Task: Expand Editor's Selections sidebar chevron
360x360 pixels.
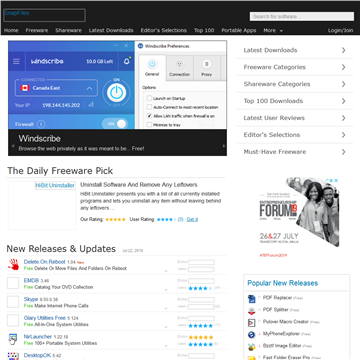Action: 343,135
